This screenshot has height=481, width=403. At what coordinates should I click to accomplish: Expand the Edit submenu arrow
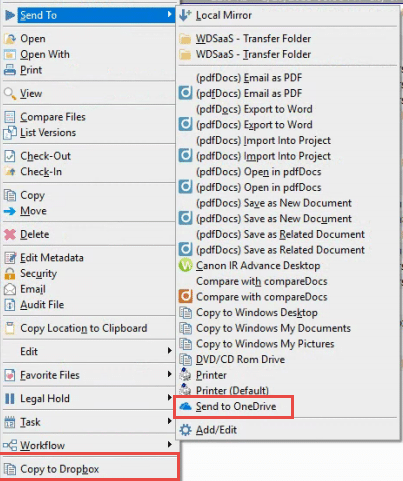click(169, 351)
